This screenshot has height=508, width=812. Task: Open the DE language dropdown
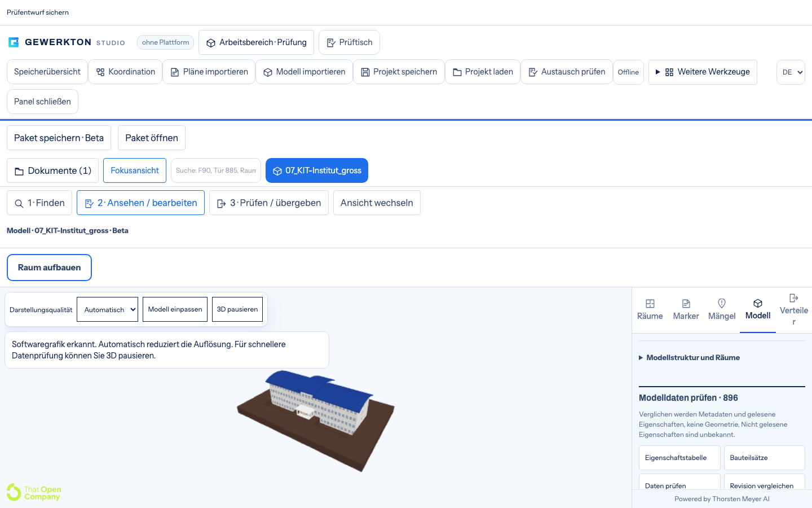click(x=791, y=72)
